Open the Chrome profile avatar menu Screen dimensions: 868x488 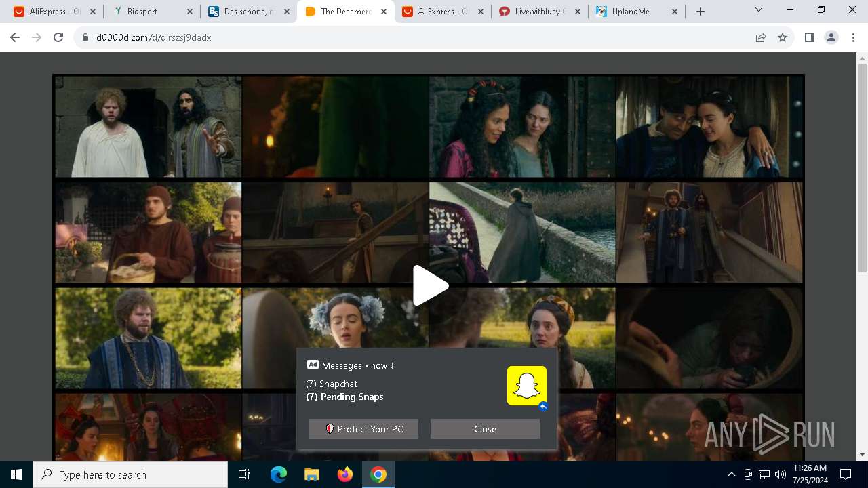[x=831, y=38]
